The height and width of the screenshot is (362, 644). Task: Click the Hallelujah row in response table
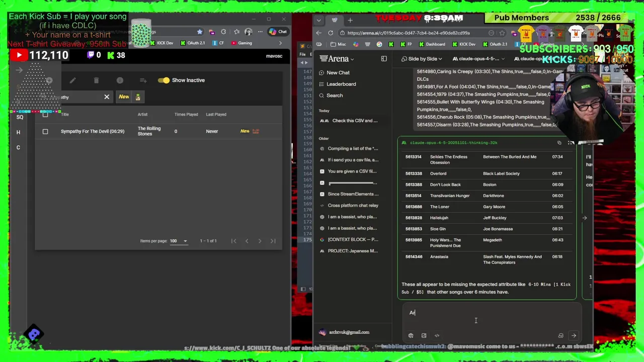[x=487, y=218]
